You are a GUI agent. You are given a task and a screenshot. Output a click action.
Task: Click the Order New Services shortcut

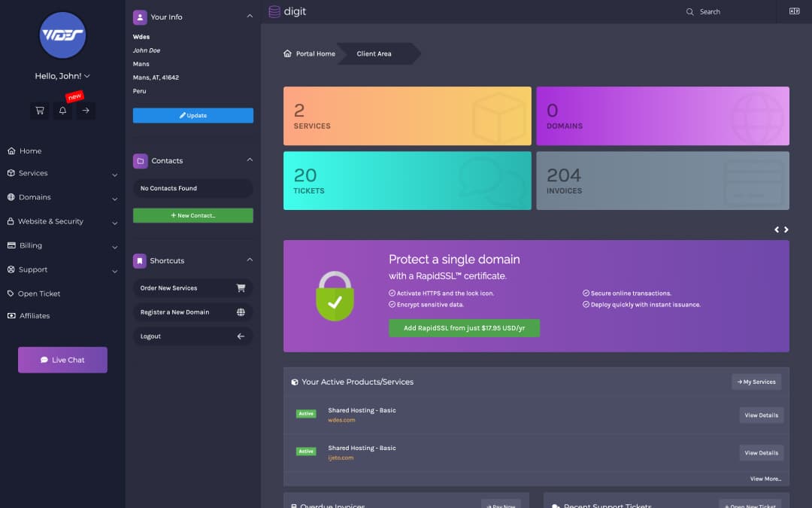point(193,288)
